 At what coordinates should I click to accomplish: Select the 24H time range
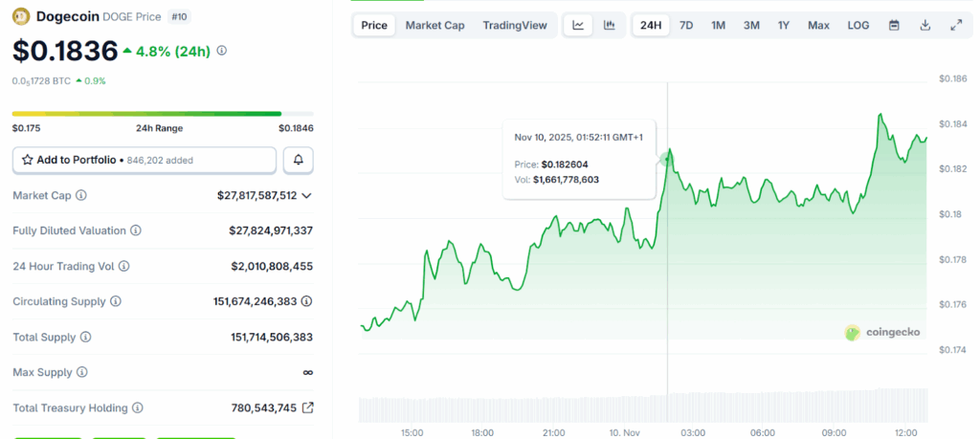(651, 25)
